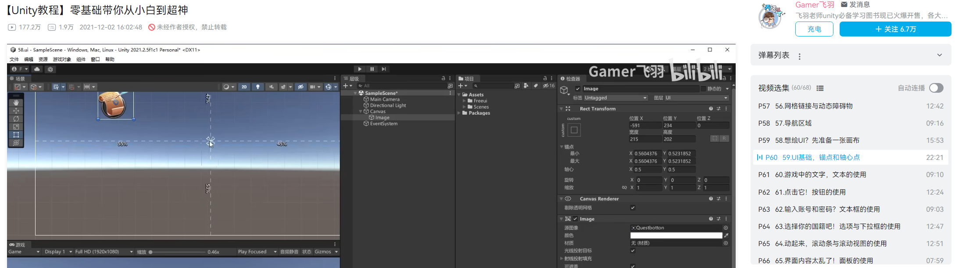980x268 pixels.
Task: Select the Hand tool in scene view
Action: (x=16, y=102)
